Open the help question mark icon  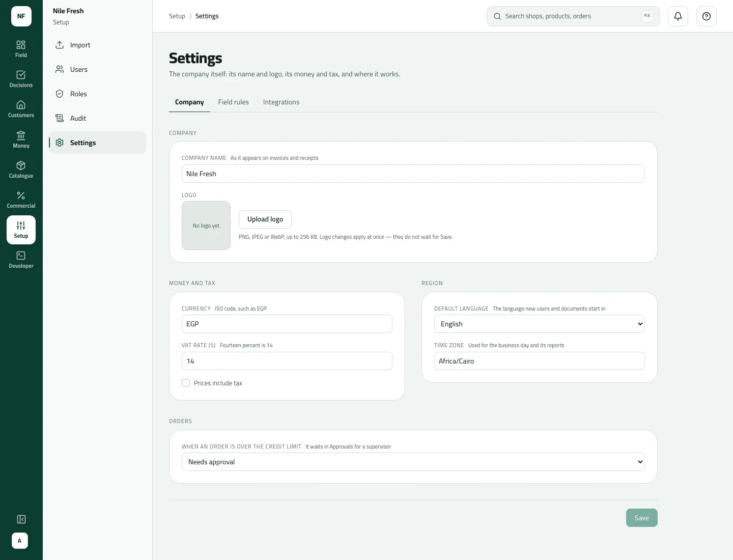click(707, 16)
